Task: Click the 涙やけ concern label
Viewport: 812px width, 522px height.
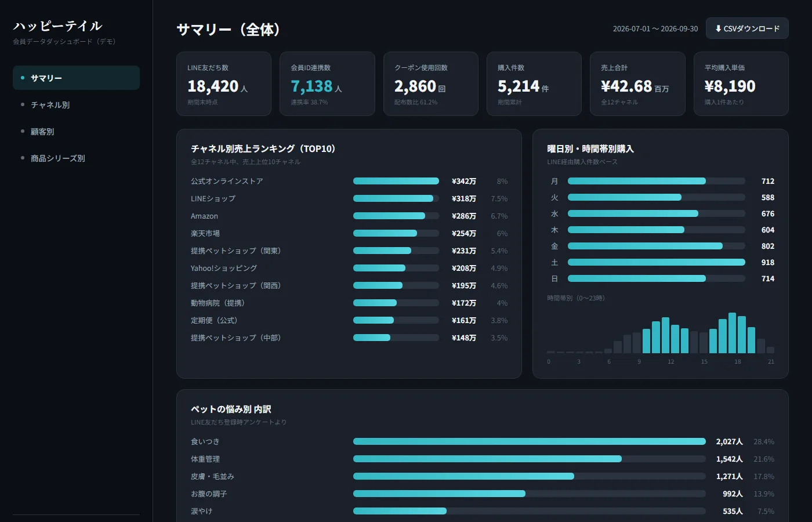Action: [201, 511]
